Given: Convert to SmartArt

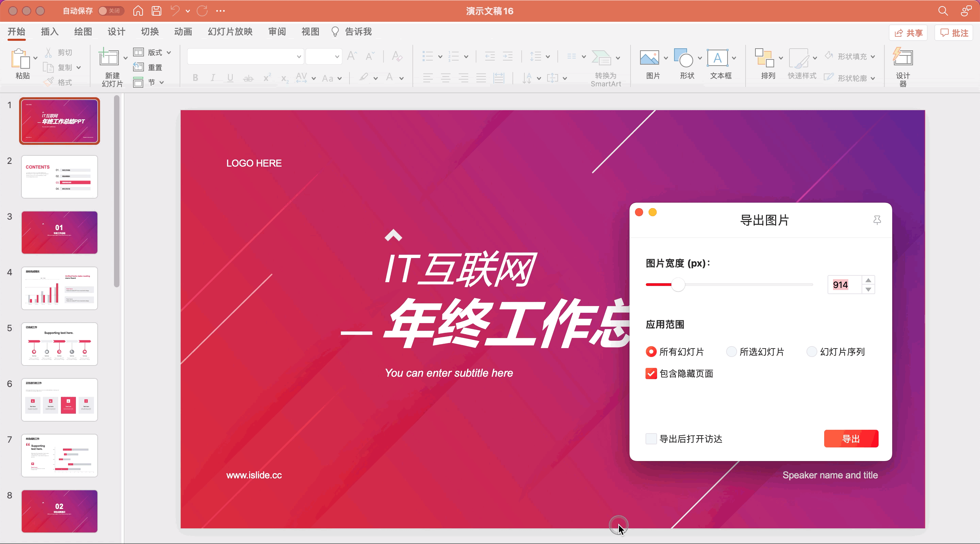Looking at the screenshot, I should pyautogui.click(x=606, y=68).
